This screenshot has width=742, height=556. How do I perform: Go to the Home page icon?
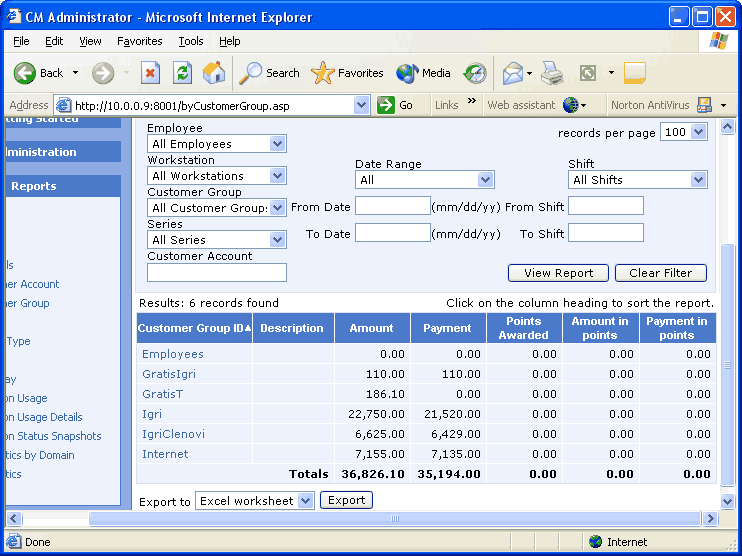coord(213,73)
